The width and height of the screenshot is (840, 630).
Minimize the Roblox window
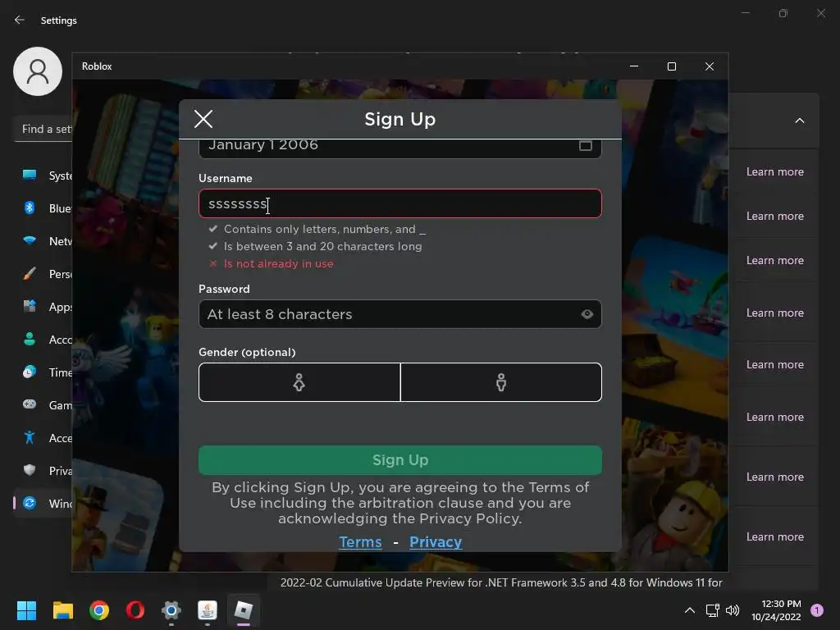tap(634, 66)
